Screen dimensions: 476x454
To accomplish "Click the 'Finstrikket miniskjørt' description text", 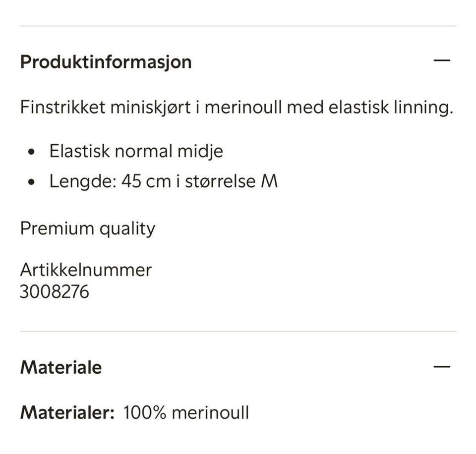I will [105, 107].
